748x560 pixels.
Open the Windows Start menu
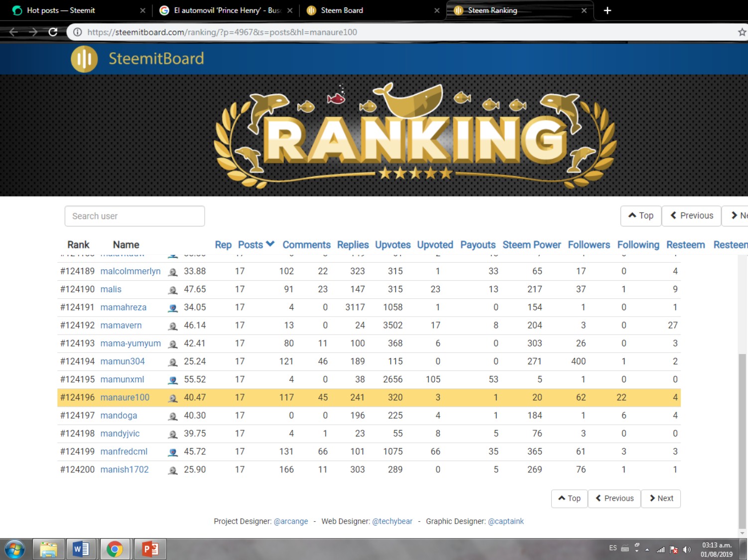click(14, 550)
